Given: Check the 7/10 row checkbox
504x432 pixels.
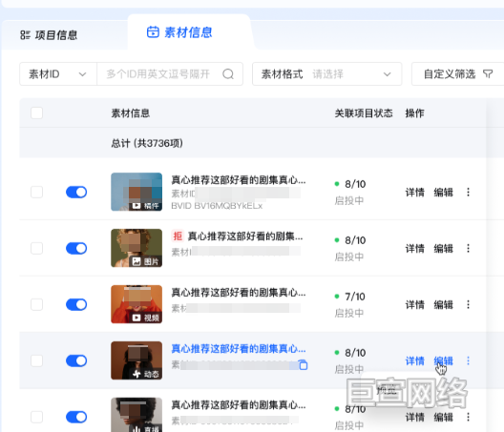Looking at the screenshot, I should point(36,304).
